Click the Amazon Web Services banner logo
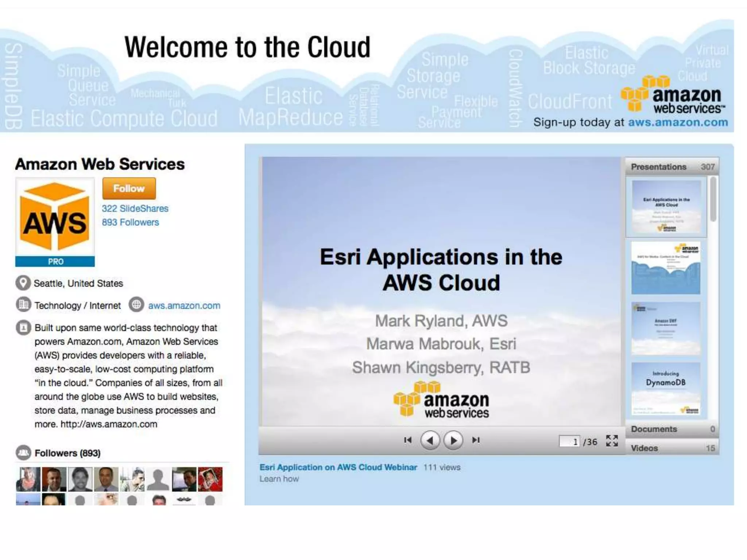Viewport: 747px width, 560px height. 673,95
